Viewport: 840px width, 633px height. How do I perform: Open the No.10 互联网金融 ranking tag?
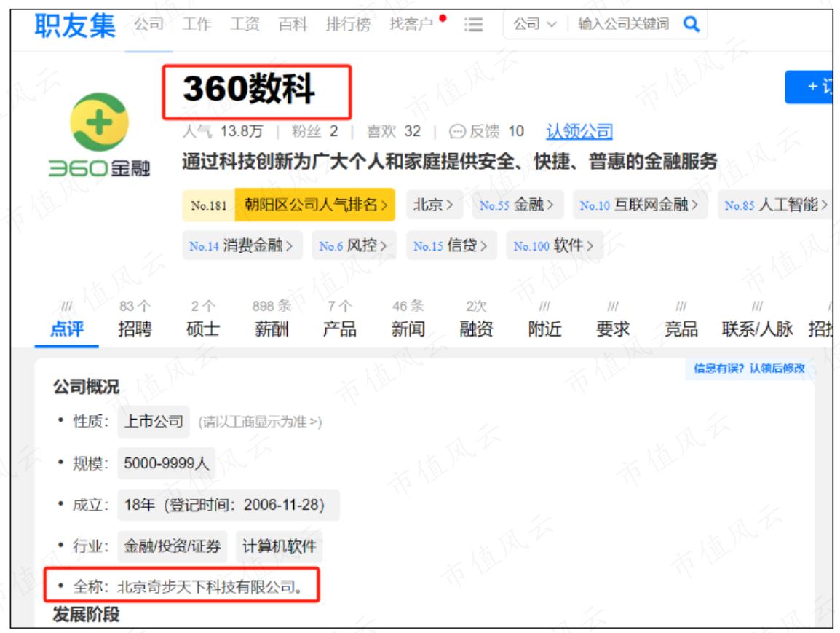click(x=640, y=205)
